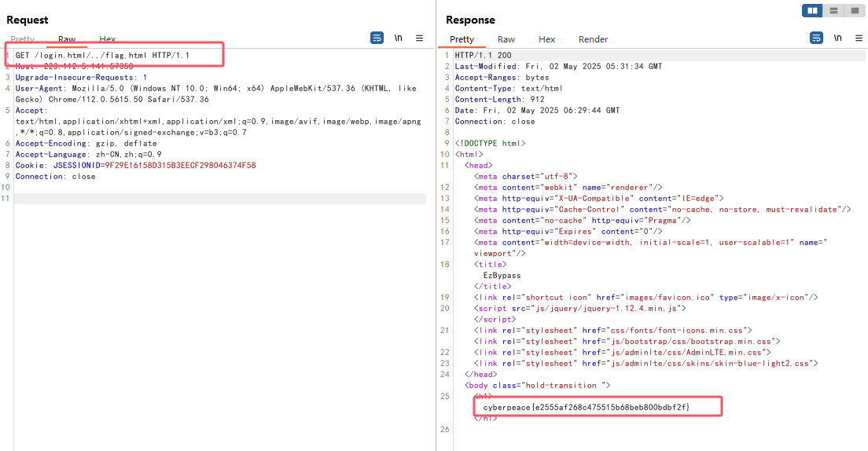This screenshot has height=451, width=868.
Task: Switch Request pane to Hex tab
Action: (x=108, y=39)
